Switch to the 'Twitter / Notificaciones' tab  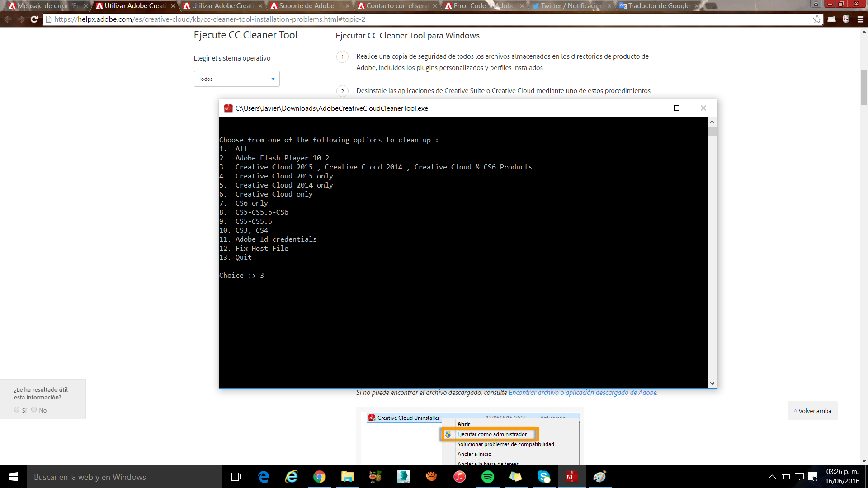[571, 6]
